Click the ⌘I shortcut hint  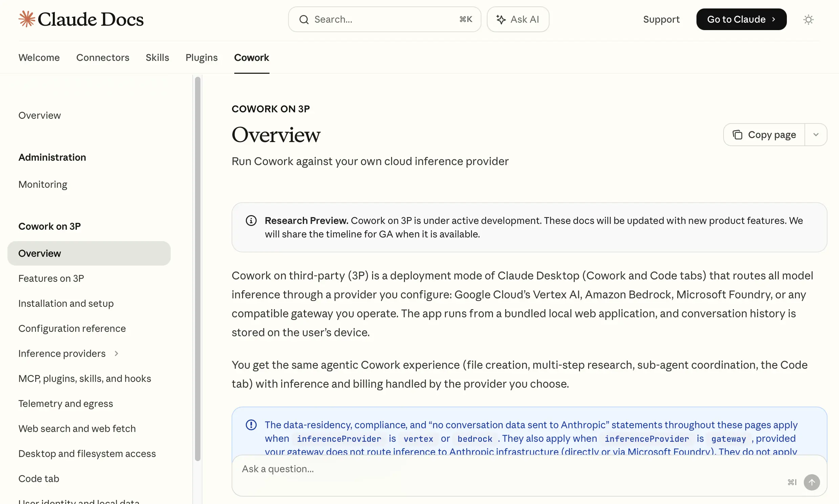click(792, 482)
